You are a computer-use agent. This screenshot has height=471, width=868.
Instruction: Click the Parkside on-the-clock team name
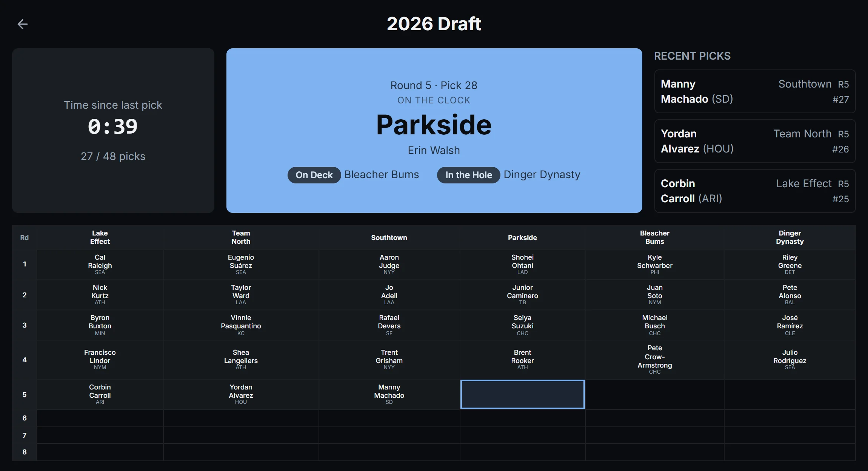click(434, 125)
